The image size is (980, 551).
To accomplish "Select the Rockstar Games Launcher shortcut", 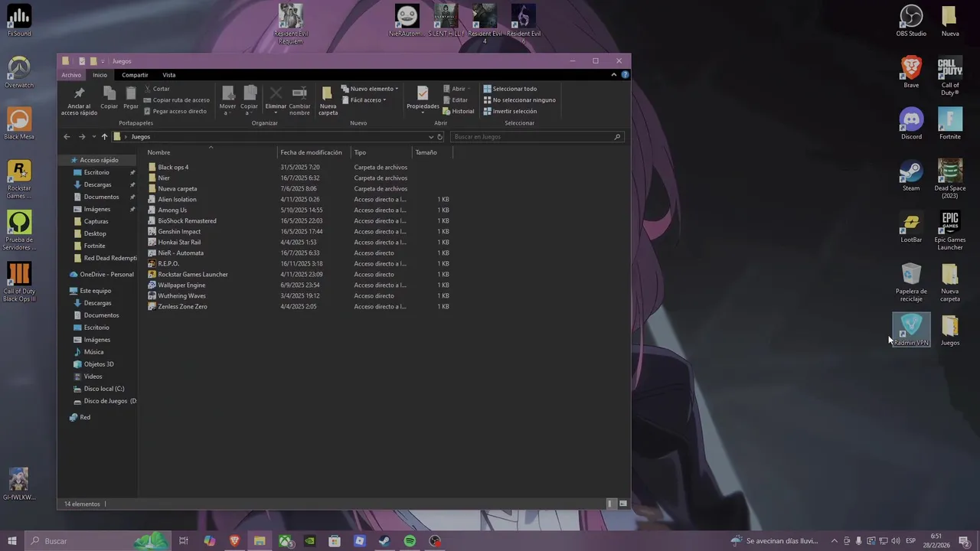I will [x=193, y=275].
